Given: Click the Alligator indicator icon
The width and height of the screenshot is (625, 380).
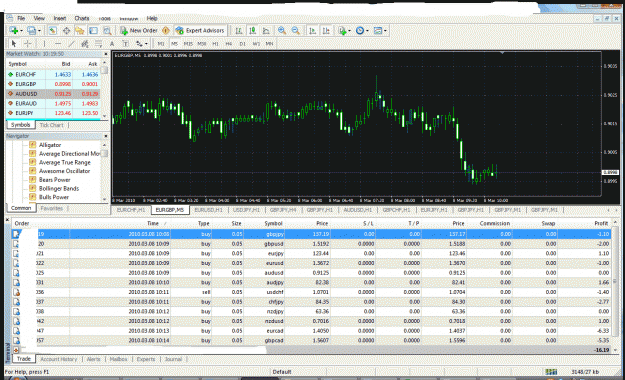Looking at the screenshot, I should coord(33,145).
